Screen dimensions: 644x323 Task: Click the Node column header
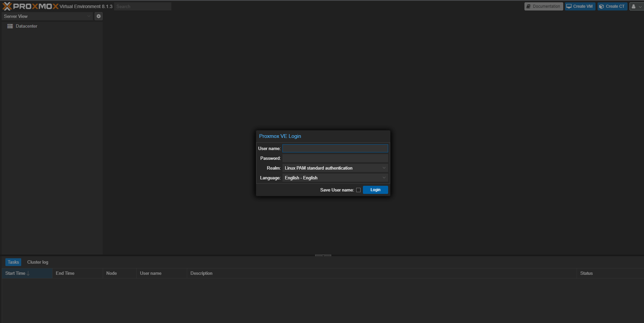(x=120, y=273)
